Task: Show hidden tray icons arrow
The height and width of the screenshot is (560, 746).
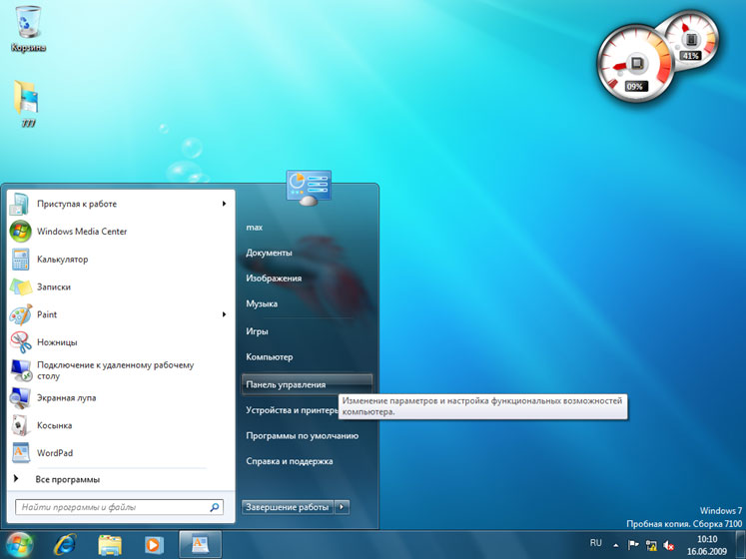Action: click(615, 545)
